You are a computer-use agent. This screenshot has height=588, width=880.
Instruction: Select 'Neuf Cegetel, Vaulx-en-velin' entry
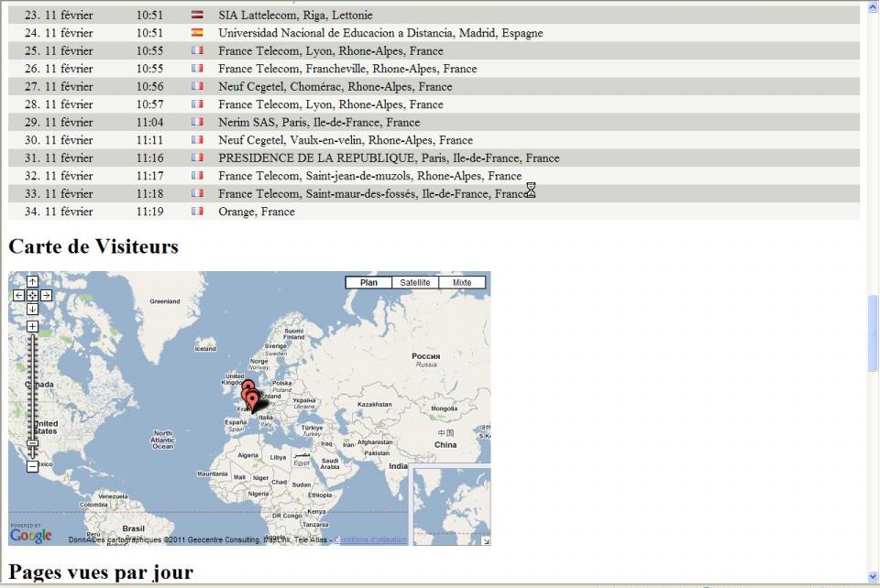point(346,140)
